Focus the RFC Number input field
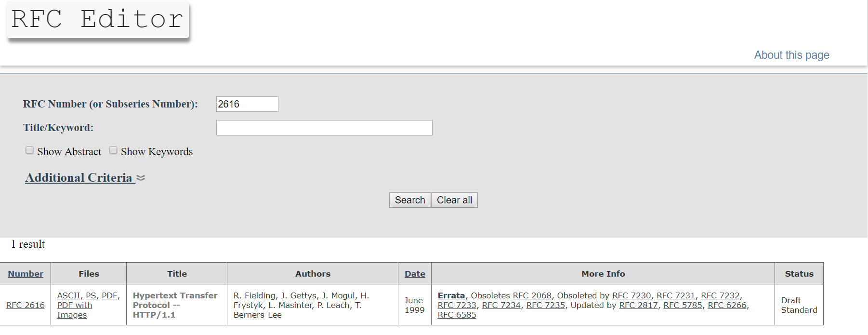This screenshot has height=335, width=868. (247, 104)
